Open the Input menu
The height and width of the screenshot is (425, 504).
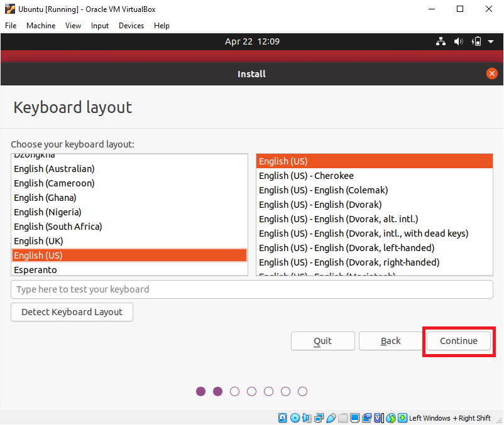click(x=100, y=26)
